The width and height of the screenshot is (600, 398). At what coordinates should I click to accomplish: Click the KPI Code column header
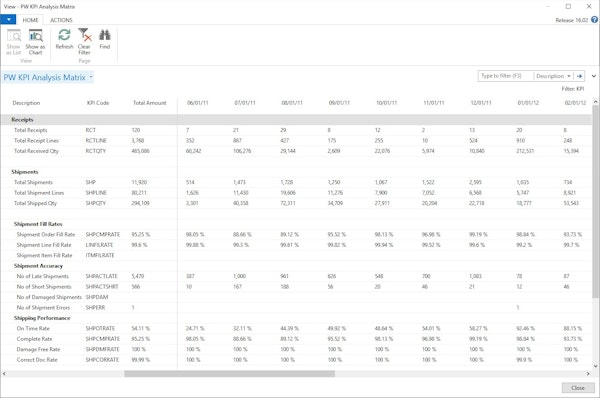(98, 103)
